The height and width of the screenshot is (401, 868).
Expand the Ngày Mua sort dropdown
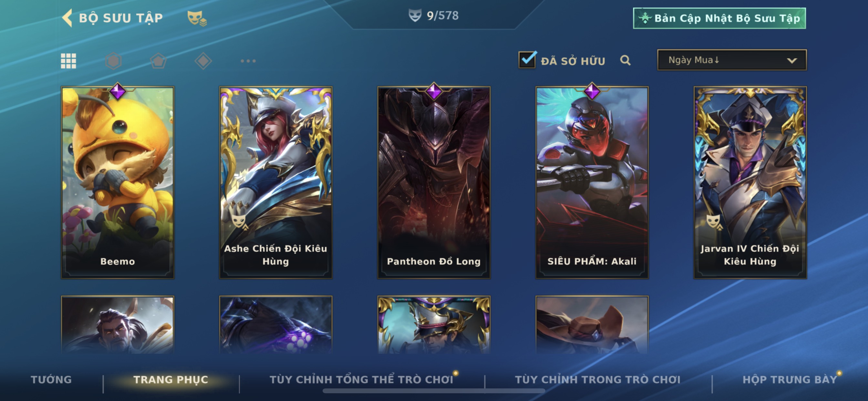coord(732,60)
